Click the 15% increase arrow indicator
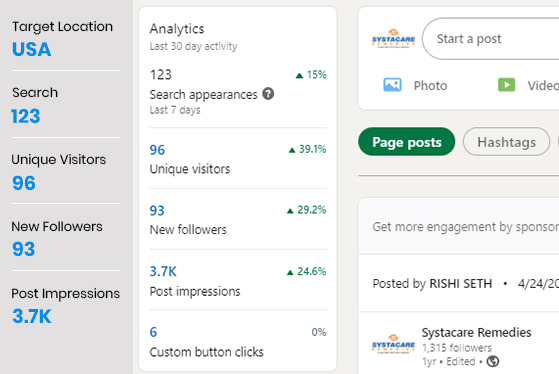The image size is (559, 374). tap(299, 75)
